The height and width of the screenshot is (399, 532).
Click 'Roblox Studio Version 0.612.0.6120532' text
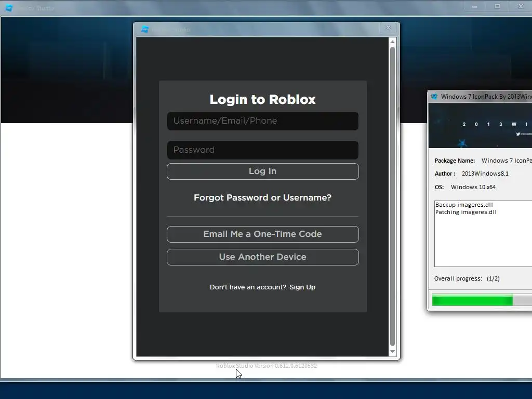(267, 366)
